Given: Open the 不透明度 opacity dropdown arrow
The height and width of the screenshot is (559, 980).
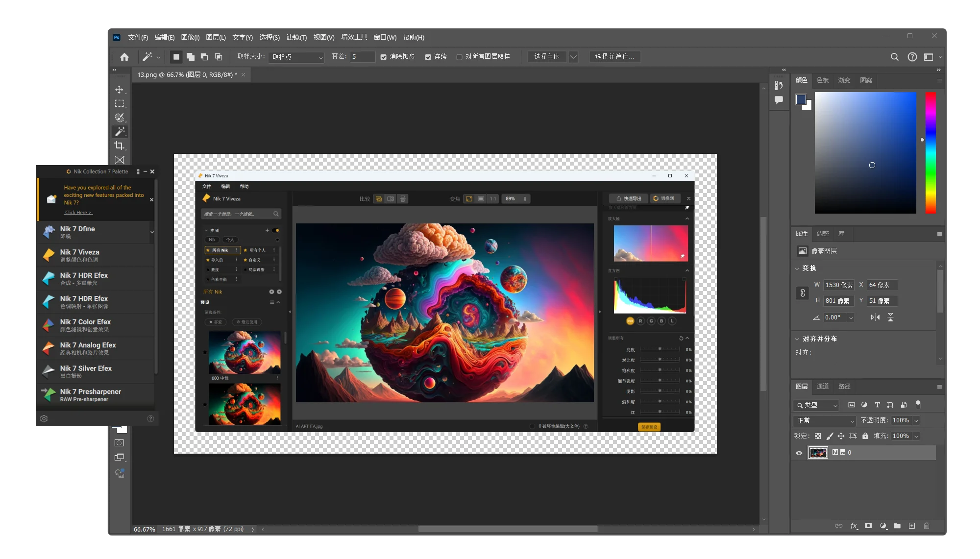Looking at the screenshot, I should tap(916, 421).
